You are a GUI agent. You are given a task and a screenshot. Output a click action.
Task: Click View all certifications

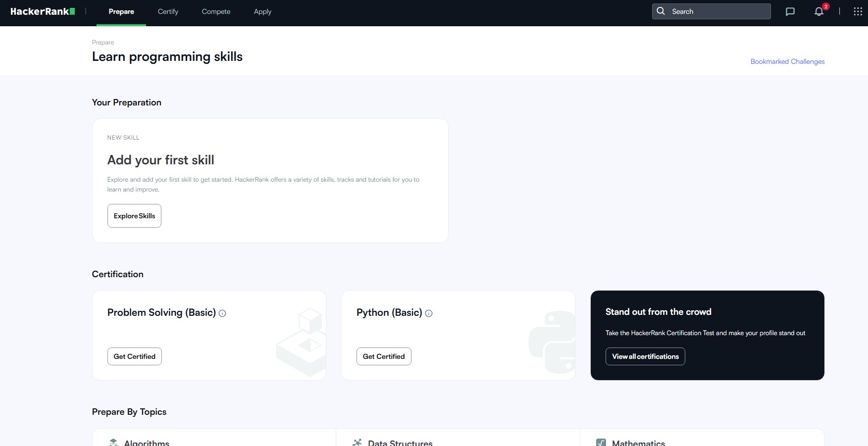coord(645,356)
